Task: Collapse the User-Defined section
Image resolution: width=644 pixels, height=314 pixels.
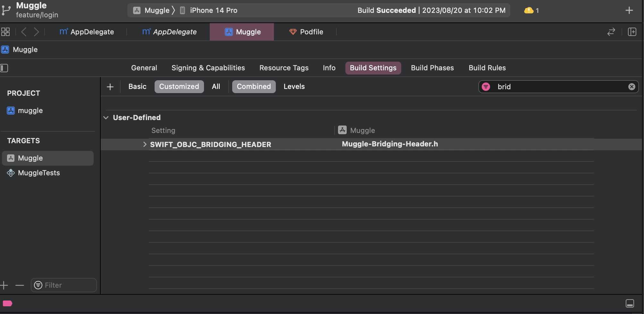Action: pyautogui.click(x=106, y=118)
